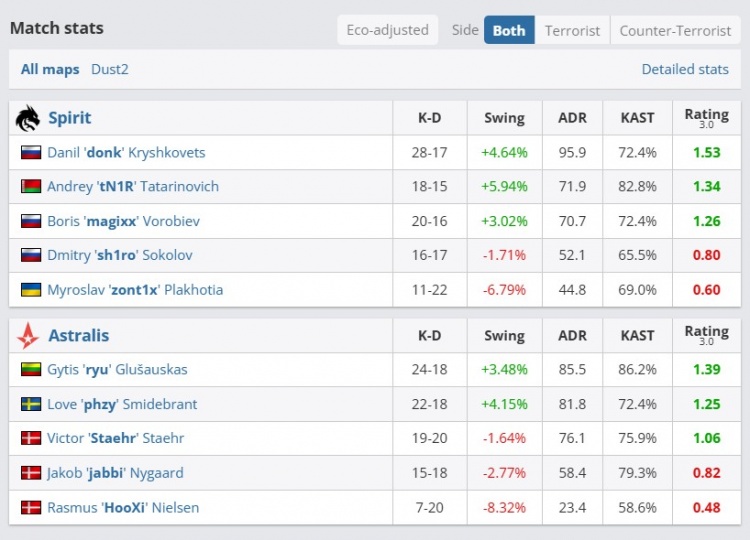Switch to the Dust2 map tab

click(110, 69)
